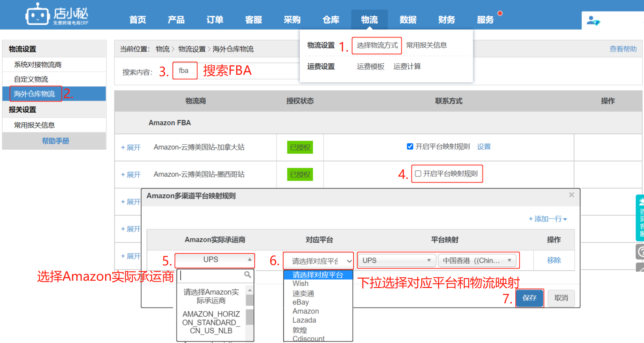Open the 首页 menu
644x343 pixels.
(138, 20)
